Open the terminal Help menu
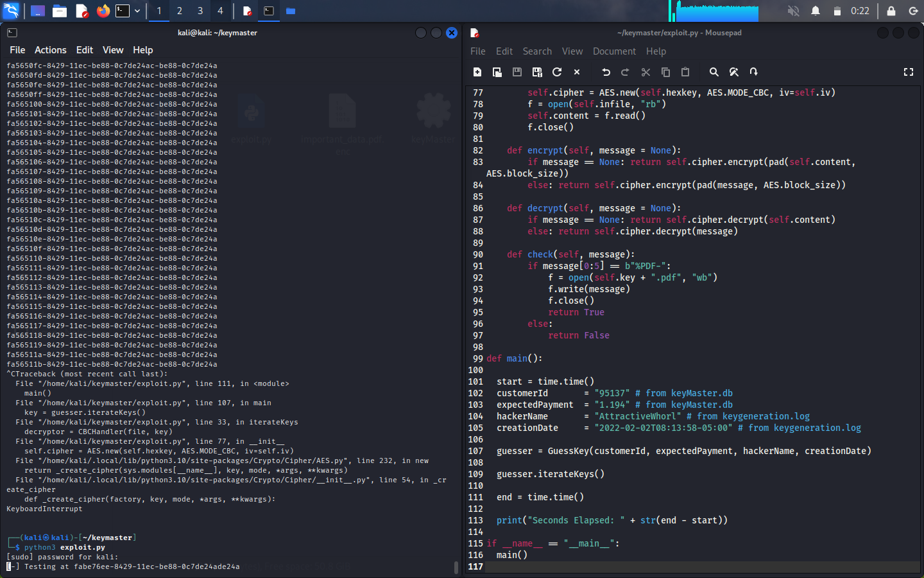Viewport: 924px width, 578px height. click(143, 50)
